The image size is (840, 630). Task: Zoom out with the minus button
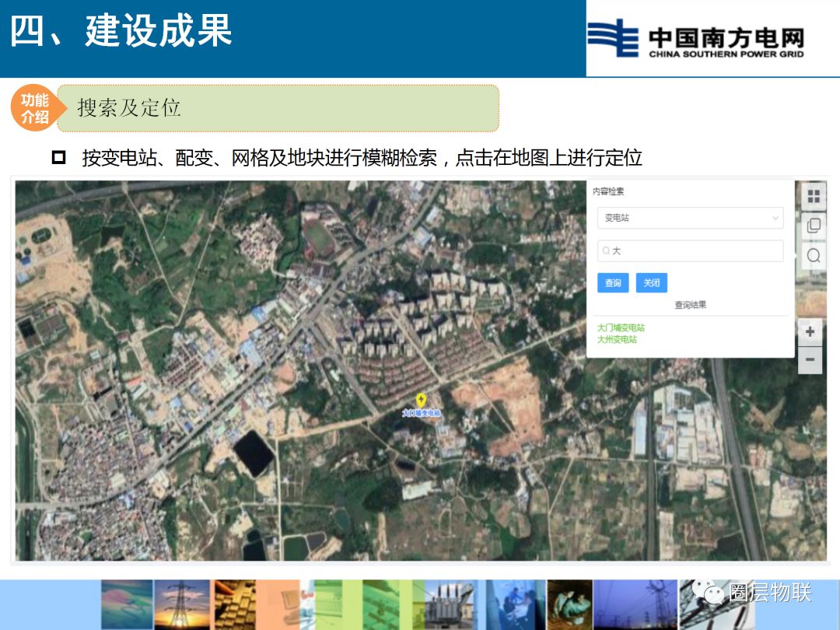tap(810, 359)
